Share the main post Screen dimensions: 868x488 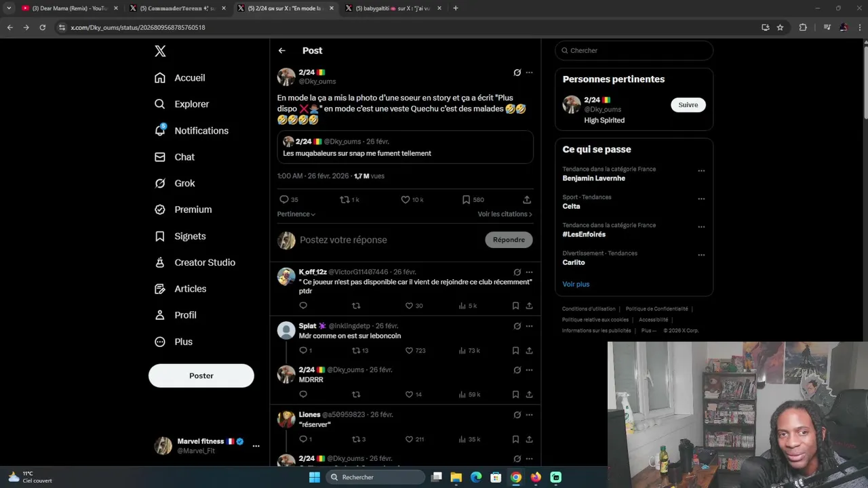(527, 200)
